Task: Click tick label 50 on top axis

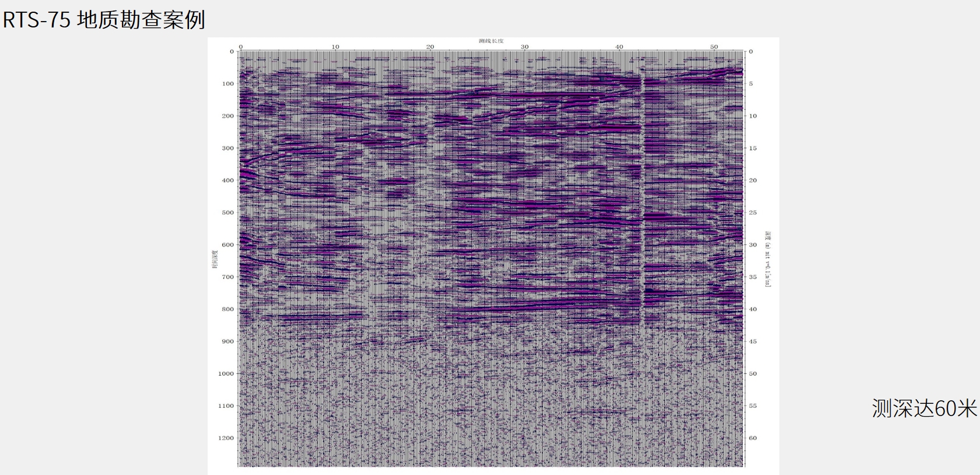Action: (713, 47)
